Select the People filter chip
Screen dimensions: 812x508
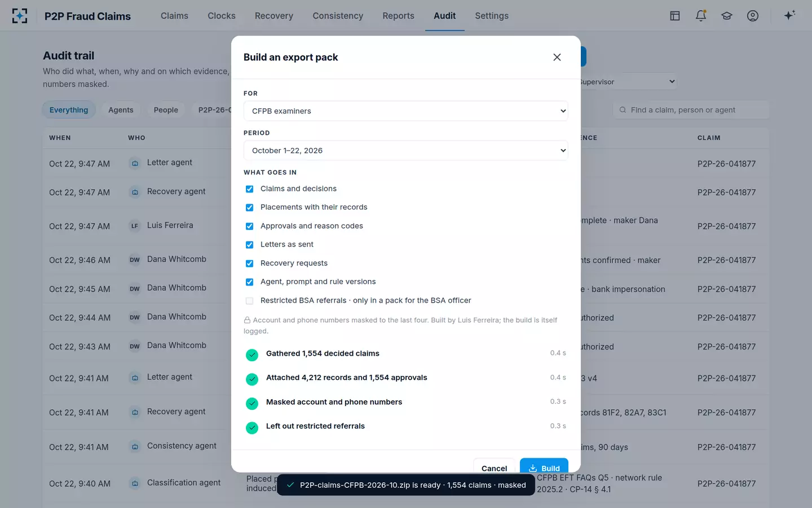(x=166, y=110)
